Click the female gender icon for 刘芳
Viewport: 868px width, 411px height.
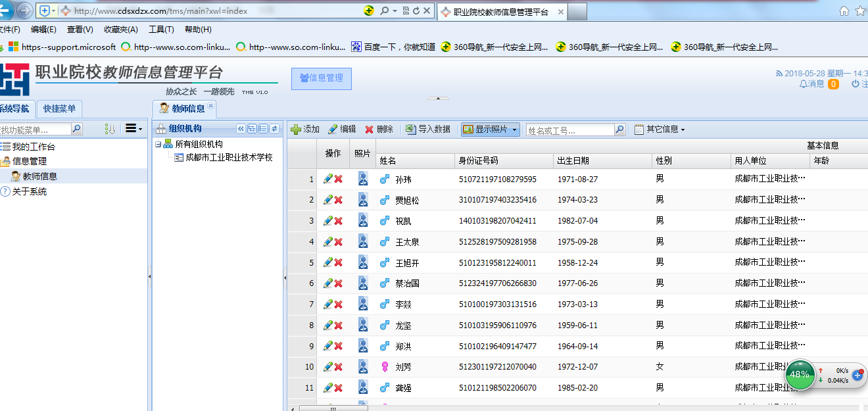385,367
